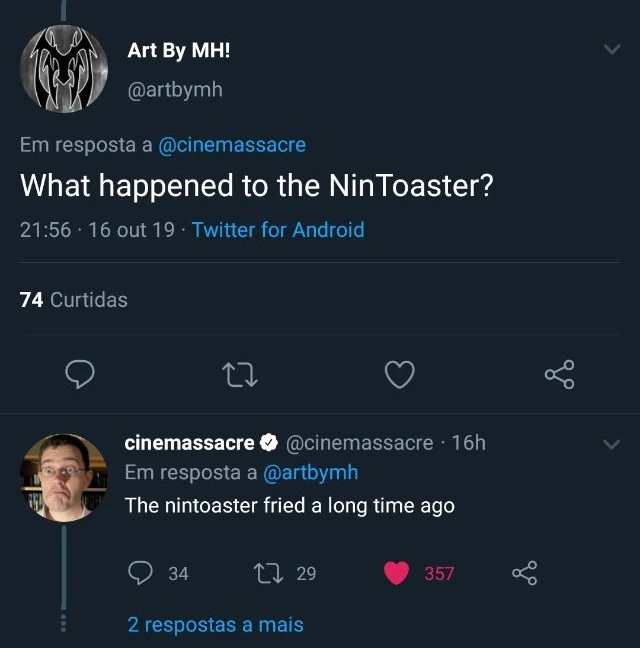Retweet the Art By MH! tweet
640x648 pixels.
click(240, 375)
